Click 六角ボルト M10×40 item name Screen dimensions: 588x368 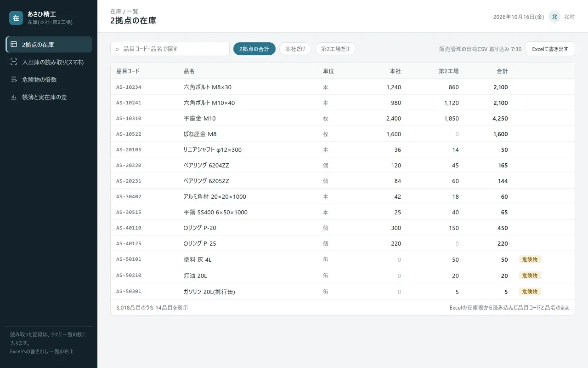tap(209, 103)
